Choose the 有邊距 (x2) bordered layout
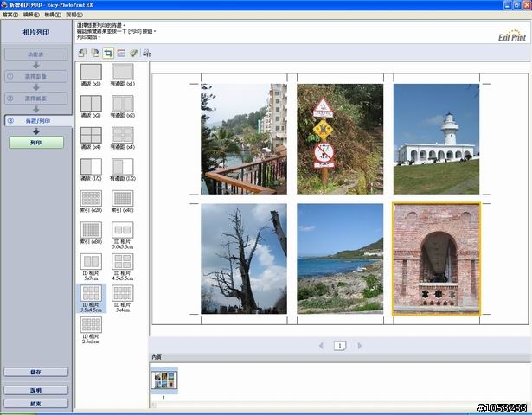The height and width of the screenshot is (415, 532). click(x=122, y=105)
